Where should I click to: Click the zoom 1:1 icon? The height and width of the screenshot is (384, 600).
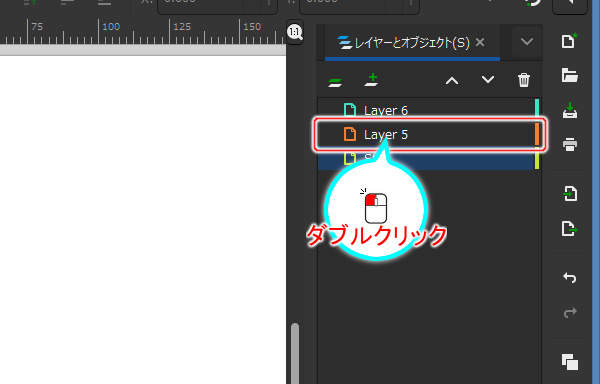coord(295,32)
